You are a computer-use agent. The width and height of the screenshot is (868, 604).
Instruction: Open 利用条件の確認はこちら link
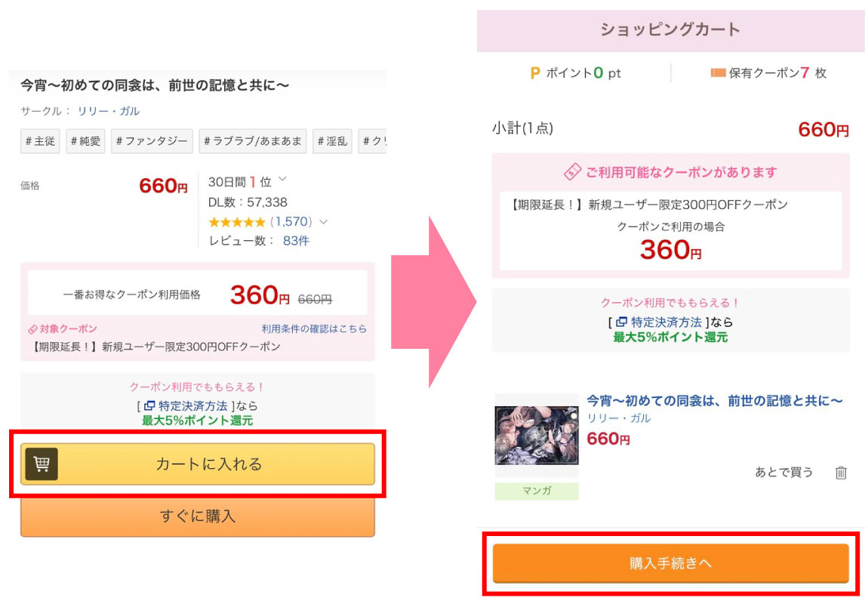click(314, 329)
